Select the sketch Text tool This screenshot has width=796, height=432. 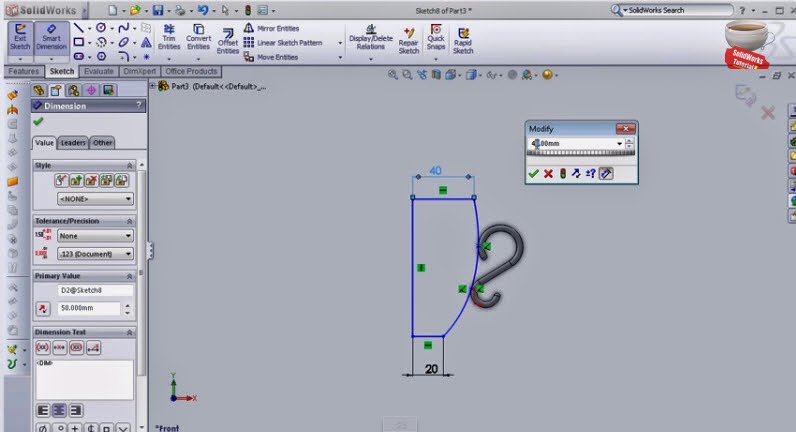point(146,42)
